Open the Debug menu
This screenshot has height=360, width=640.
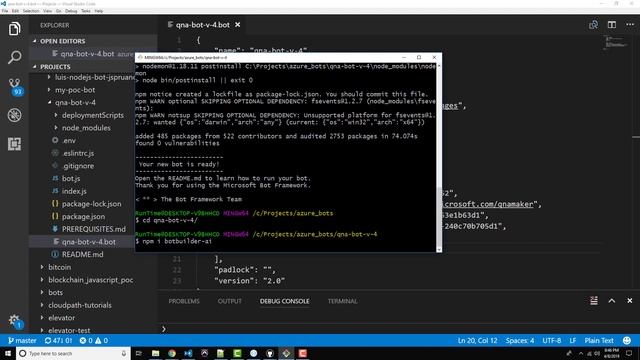pos(71,11)
